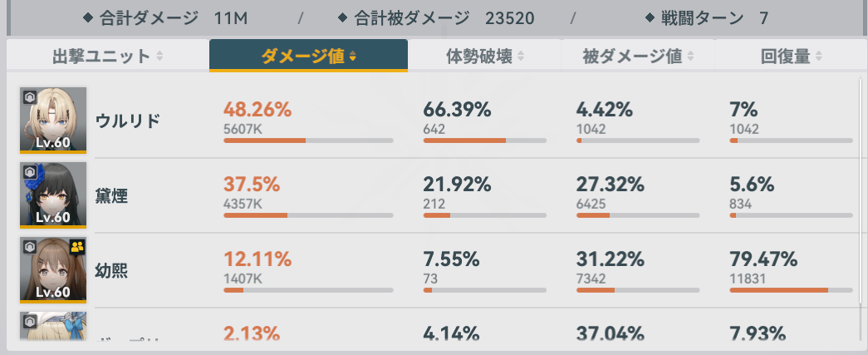Open ウルリド's character portrait
This screenshot has width=868, height=355.
(53, 121)
